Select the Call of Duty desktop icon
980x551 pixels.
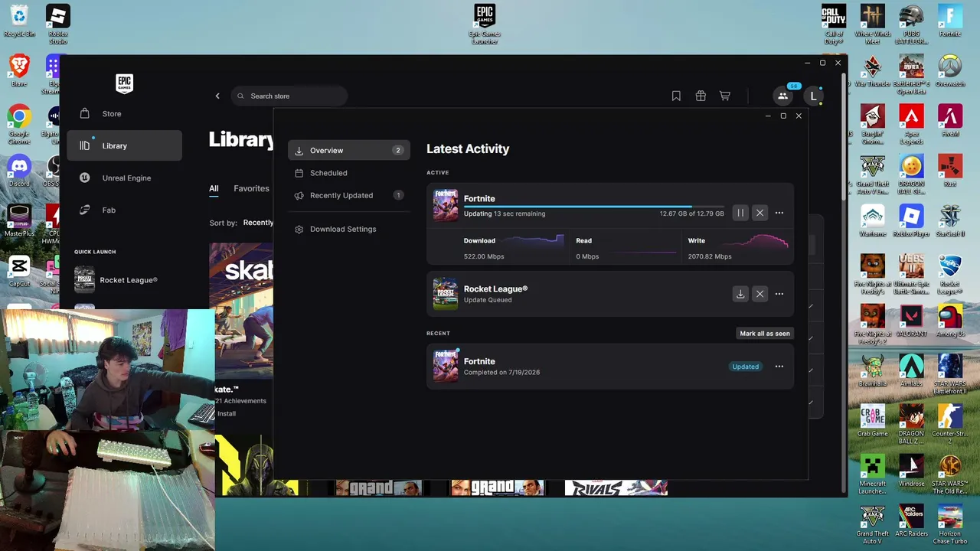pos(834,24)
